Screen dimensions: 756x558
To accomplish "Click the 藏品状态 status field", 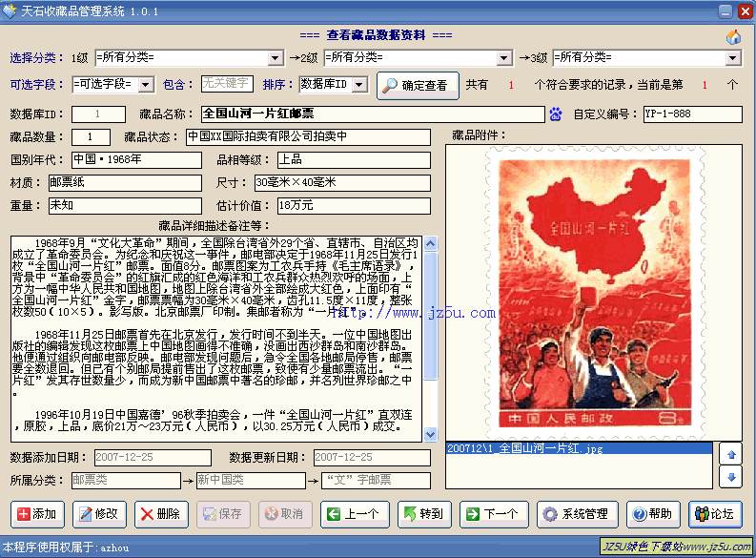I will point(308,137).
